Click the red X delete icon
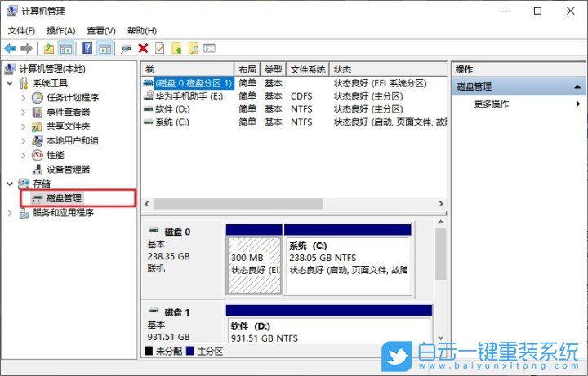 [143, 48]
